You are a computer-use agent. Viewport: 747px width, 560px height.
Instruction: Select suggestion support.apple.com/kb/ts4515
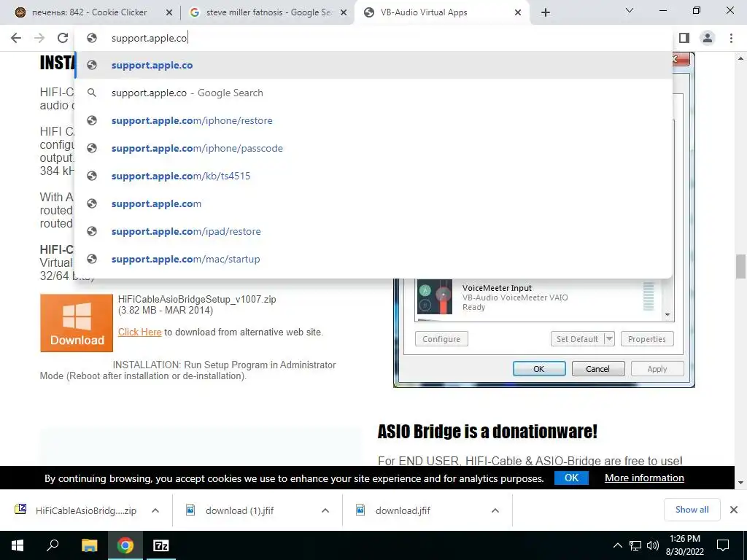tap(373, 176)
